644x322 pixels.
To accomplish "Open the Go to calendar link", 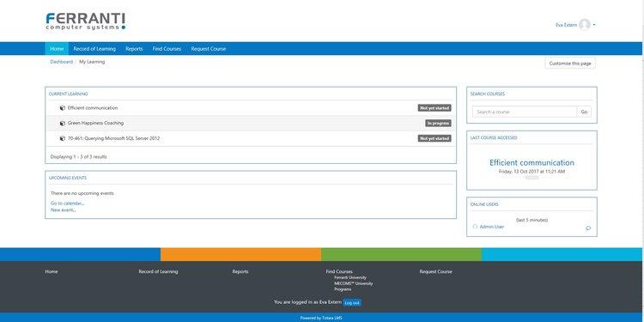I will click(x=67, y=203).
